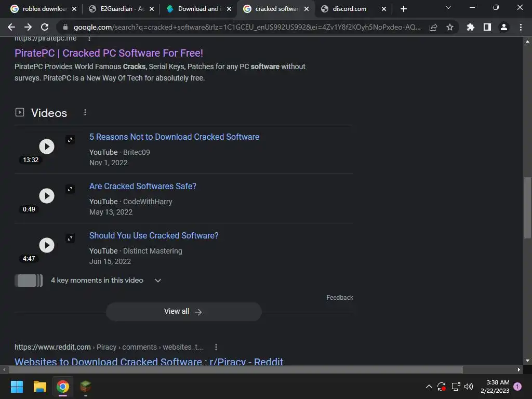
Task: Click the scroll up arrow
Action: click(527, 42)
